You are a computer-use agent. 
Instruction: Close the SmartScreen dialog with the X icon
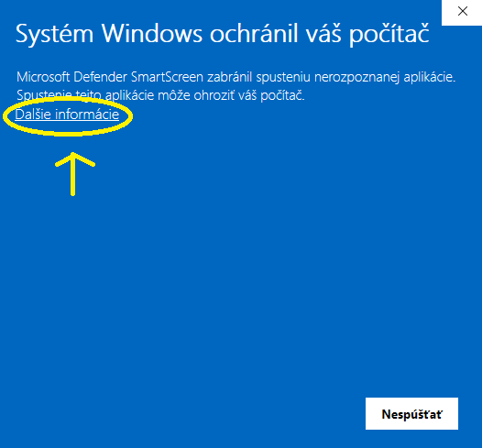462,12
